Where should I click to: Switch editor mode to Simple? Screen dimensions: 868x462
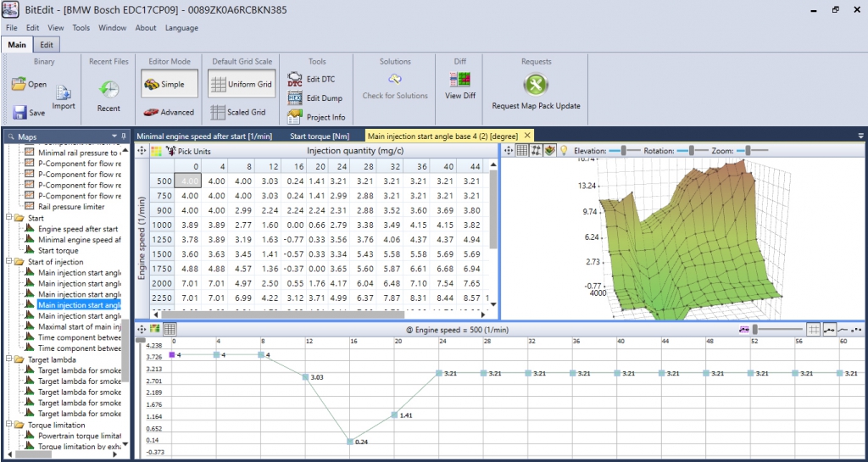pyautogui.click(x=169, y=84)
